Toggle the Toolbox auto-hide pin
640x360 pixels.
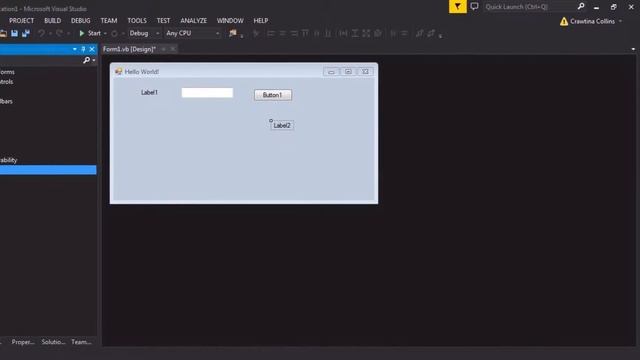click(x=83, y=49)
